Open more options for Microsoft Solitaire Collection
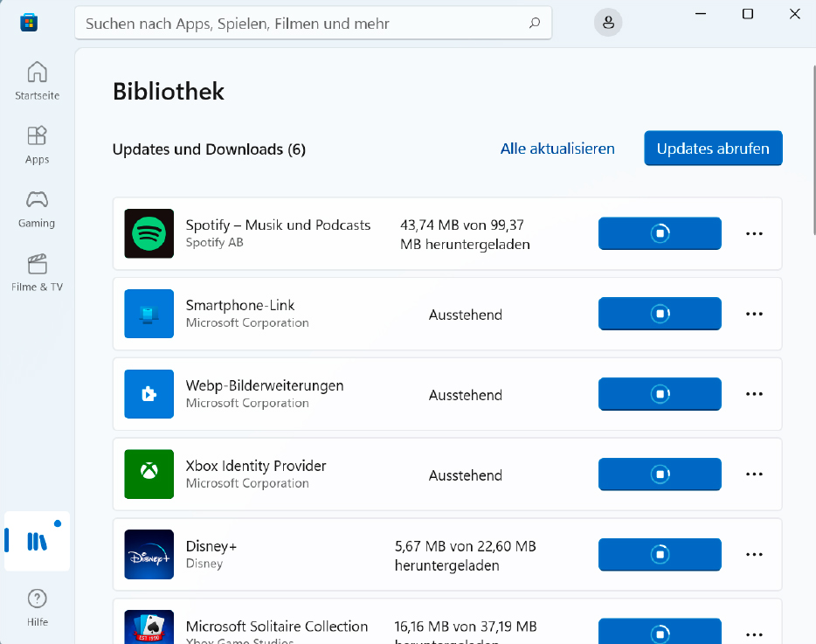 (x=754, y=634)
